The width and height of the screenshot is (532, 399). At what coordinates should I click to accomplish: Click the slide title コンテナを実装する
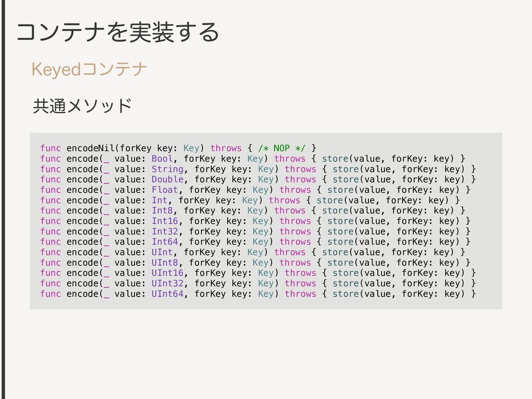(117, 32)
